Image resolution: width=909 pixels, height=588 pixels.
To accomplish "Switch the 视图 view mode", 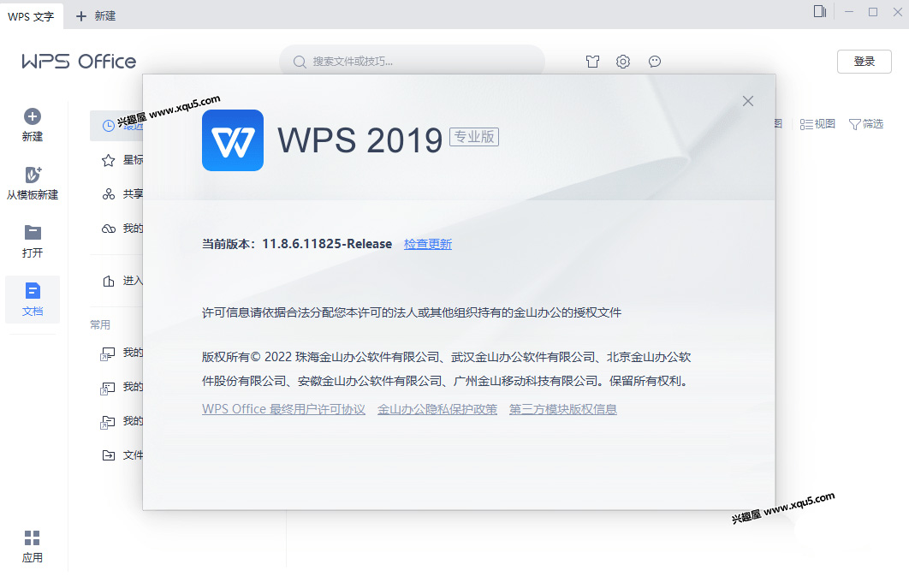I will point(817,124).
